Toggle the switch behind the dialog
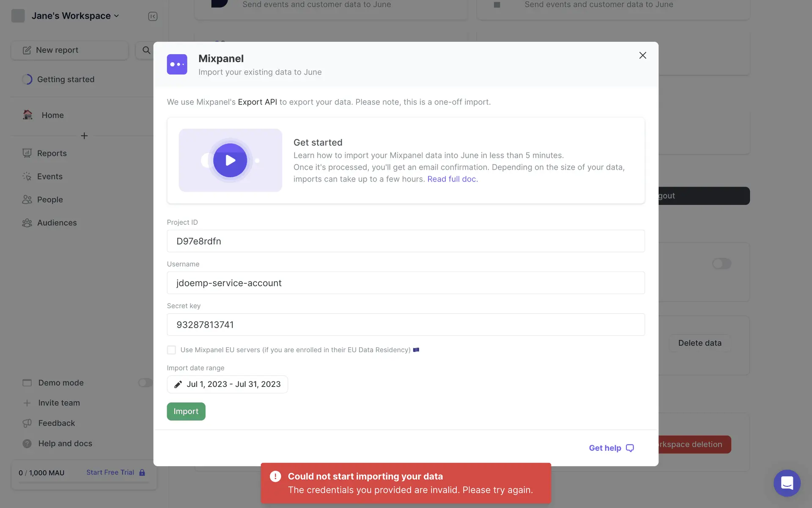Screen dimensions: 812x508 pyautogui.click(x=721, y=264)
